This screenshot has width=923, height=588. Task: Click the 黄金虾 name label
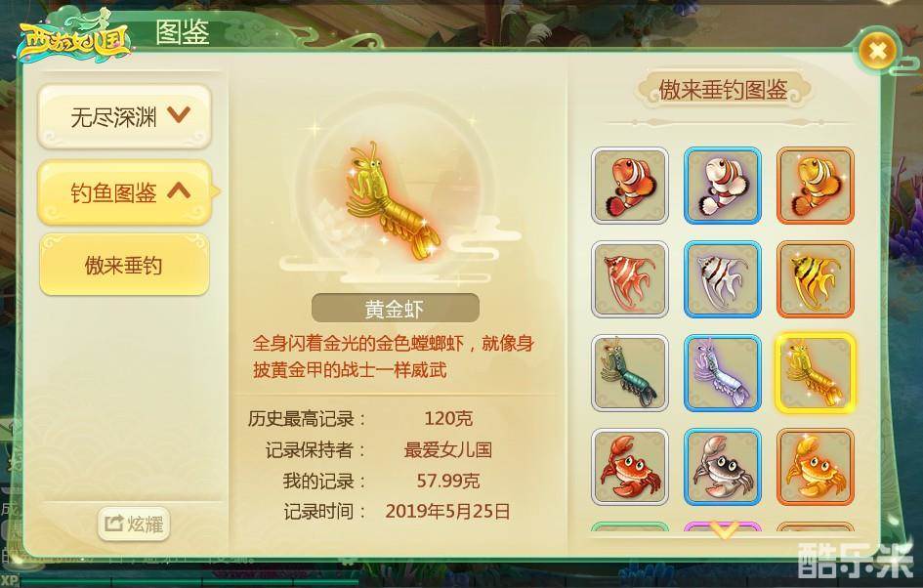tap(395, 308)
